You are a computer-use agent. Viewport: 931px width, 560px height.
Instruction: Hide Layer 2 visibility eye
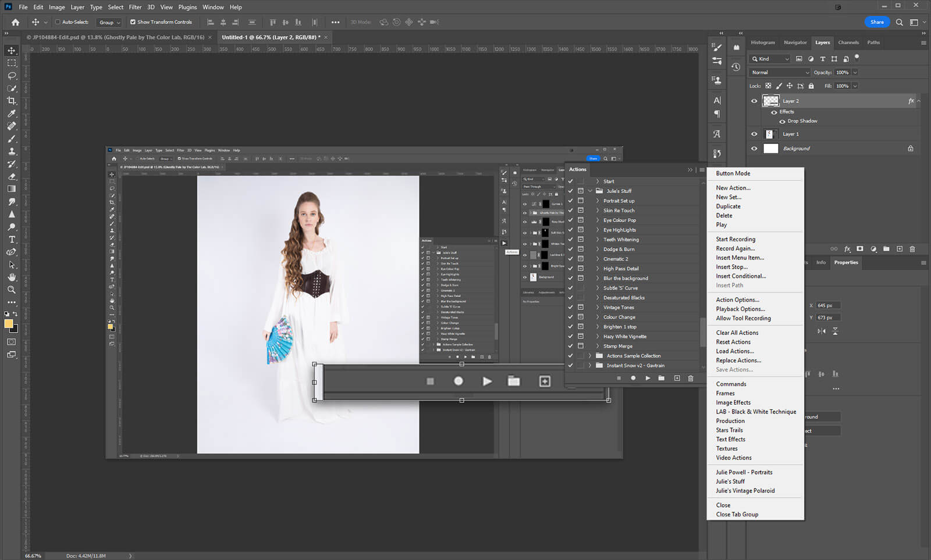(x=754, y=101)
